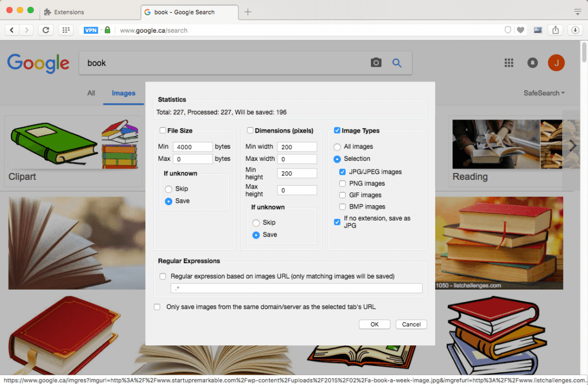
Task: Select the All images radio button
Action: (x=337, y=147)
